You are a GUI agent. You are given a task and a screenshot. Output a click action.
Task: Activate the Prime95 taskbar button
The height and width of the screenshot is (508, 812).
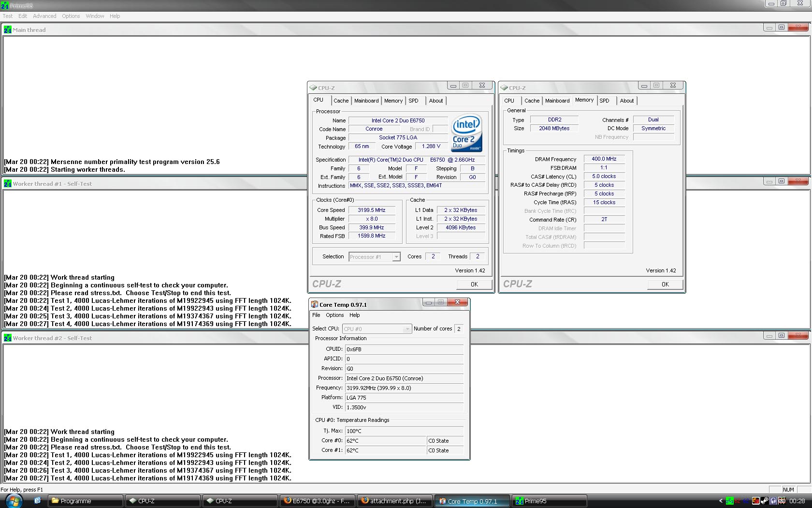[550, 501]
